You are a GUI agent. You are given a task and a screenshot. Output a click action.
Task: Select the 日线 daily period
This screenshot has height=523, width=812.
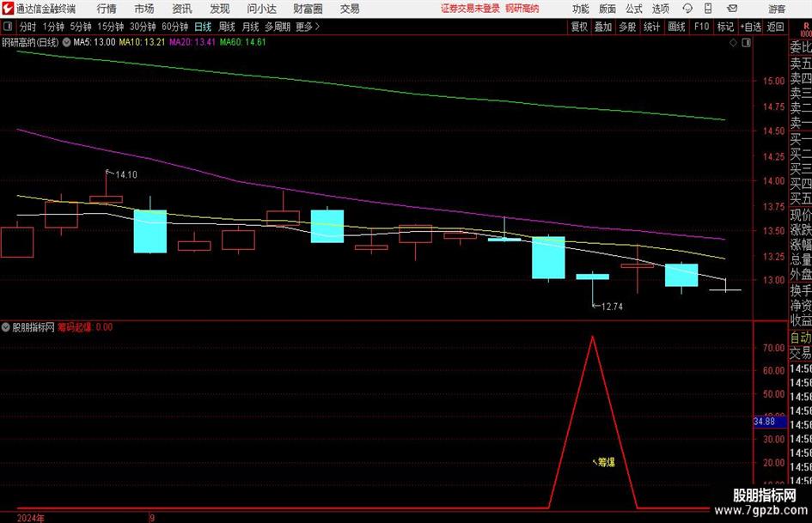pyautogui.click(x=203, y=27)
